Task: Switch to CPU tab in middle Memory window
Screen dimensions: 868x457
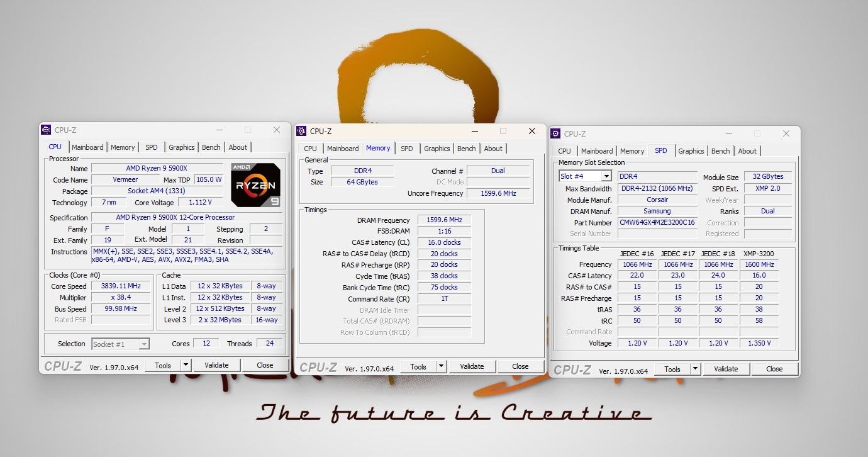Action: [311, 149]
